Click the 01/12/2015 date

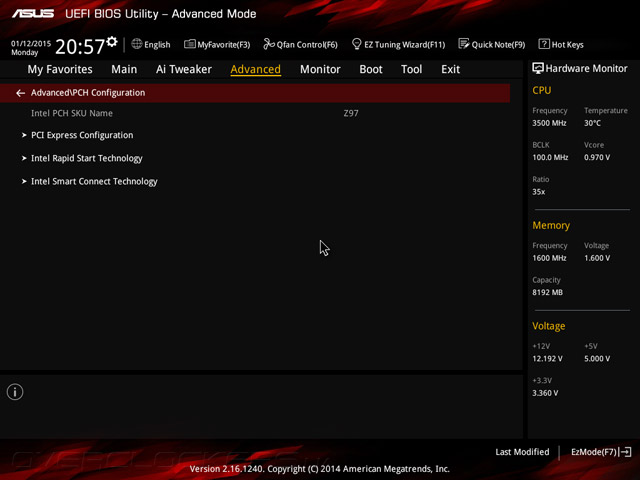tap(31, 43)
